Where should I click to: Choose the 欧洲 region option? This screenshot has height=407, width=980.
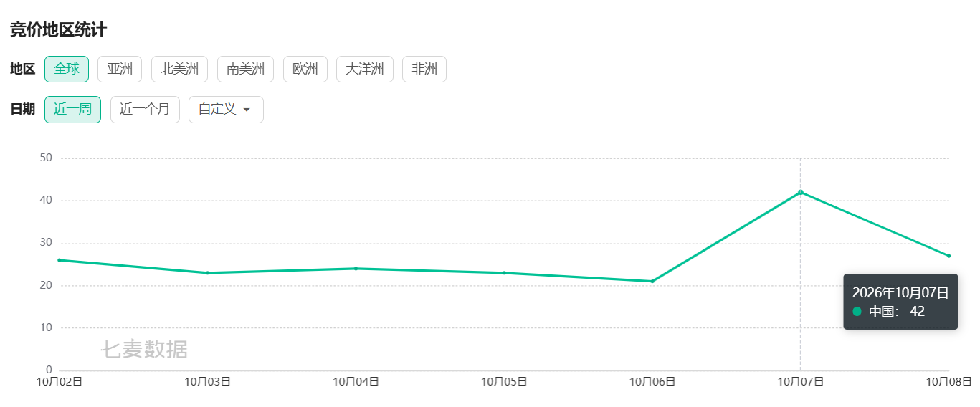305,70
